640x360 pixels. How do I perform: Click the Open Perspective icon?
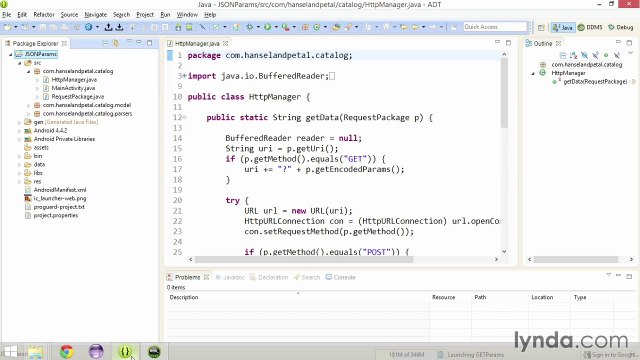(541, 27)
